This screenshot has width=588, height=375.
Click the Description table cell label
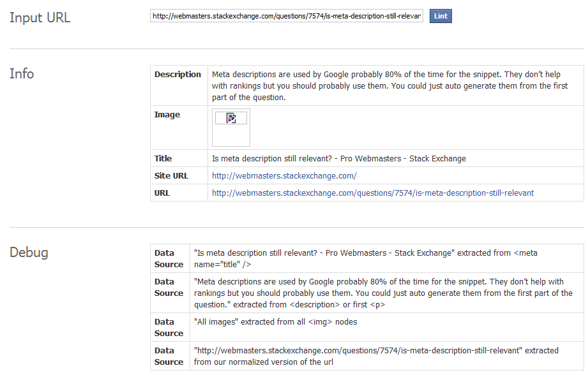[177, 74]
